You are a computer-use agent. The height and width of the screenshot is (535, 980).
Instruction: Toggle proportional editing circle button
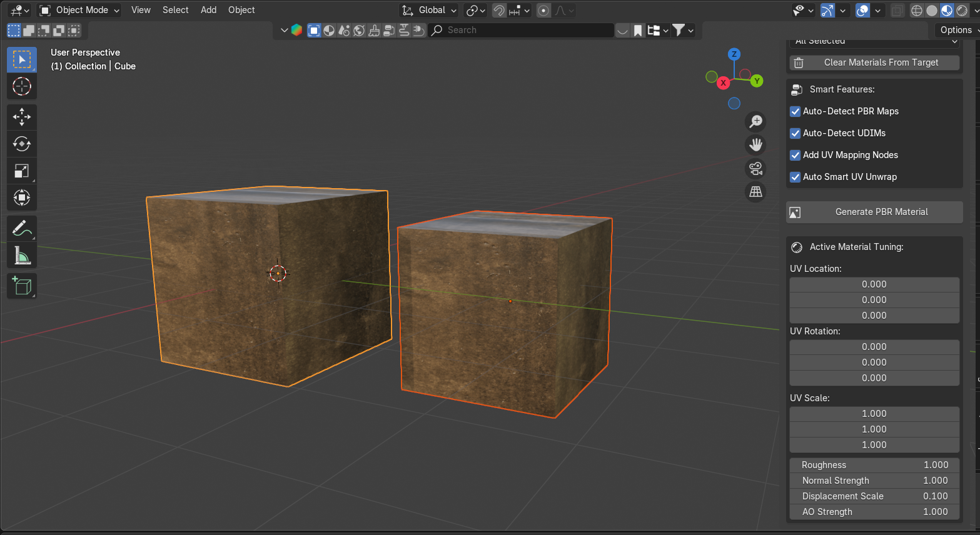point(544,11)
